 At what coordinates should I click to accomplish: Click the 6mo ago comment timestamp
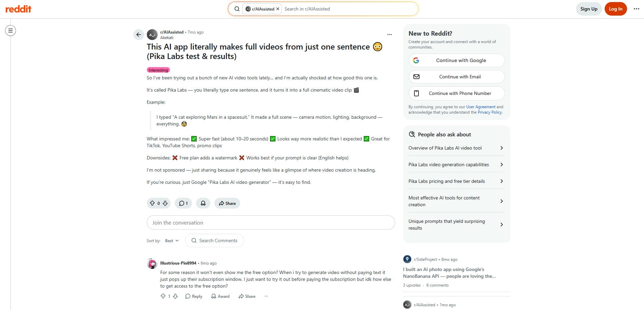click(209, 263)
